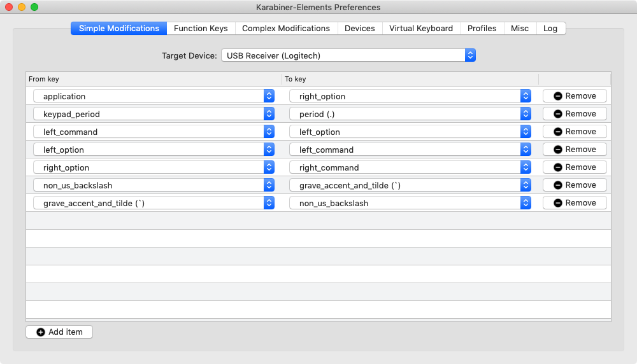637x364 pixels.
Task: View the Log tab
Action: (x=550, y=29)
